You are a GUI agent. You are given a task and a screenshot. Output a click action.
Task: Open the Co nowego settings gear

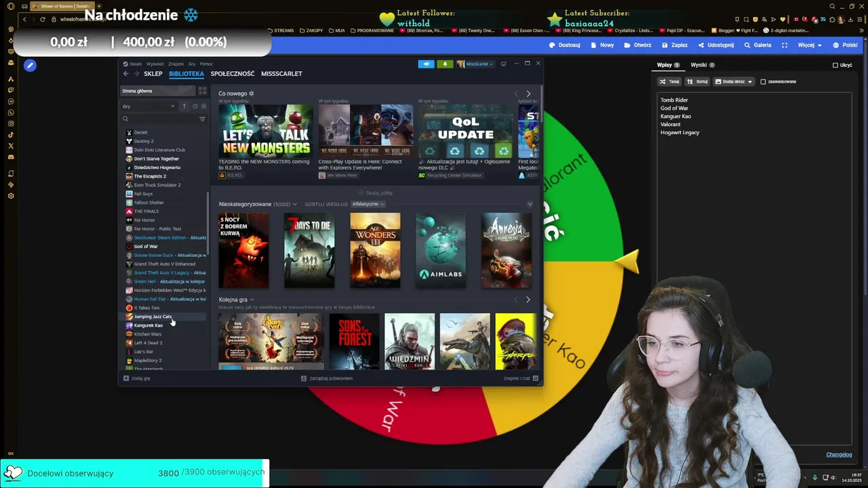pos(251,94)
